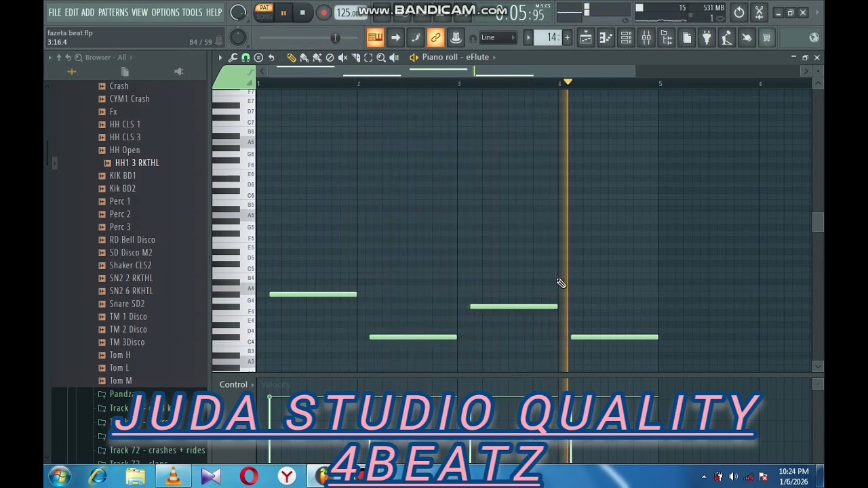Open the Mixer window icon
The width and height of the screenshot is (868, 488).
646,38
